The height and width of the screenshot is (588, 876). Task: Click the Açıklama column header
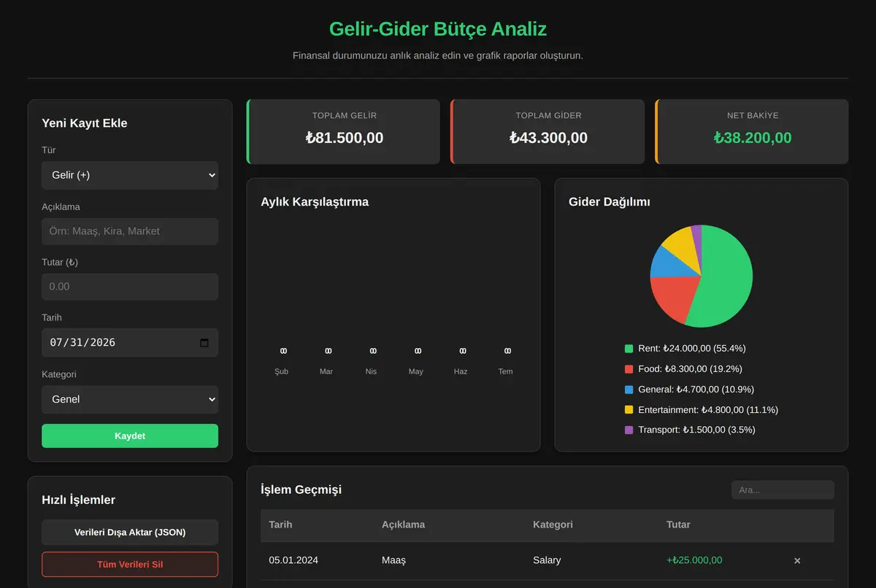[403, 525]
